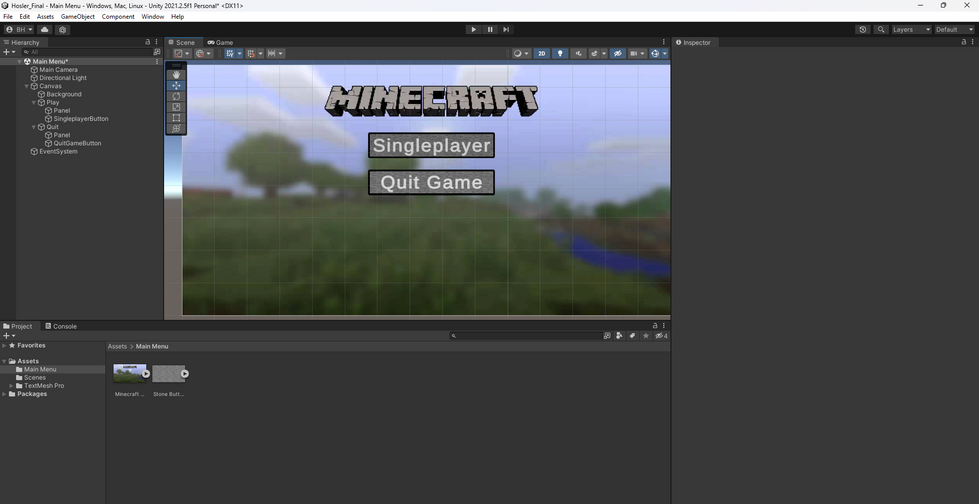Toggle gizmos visibility icon

coord(655,54)
